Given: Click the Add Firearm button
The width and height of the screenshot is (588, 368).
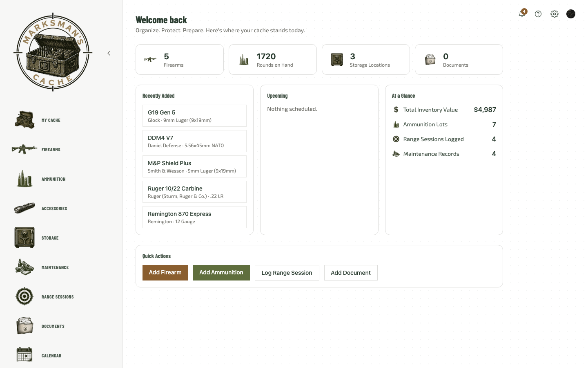Looking at the screenshot, I should point(165,273).
